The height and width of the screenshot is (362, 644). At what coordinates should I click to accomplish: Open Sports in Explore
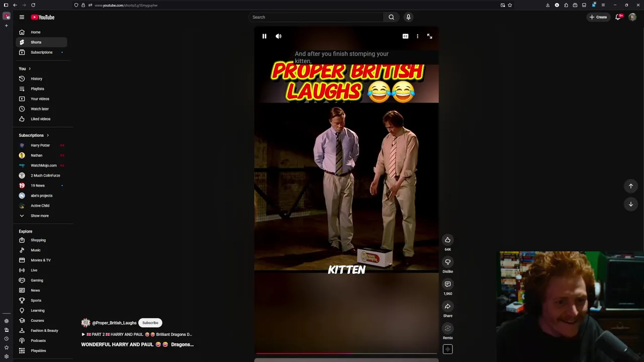point(42,300)
